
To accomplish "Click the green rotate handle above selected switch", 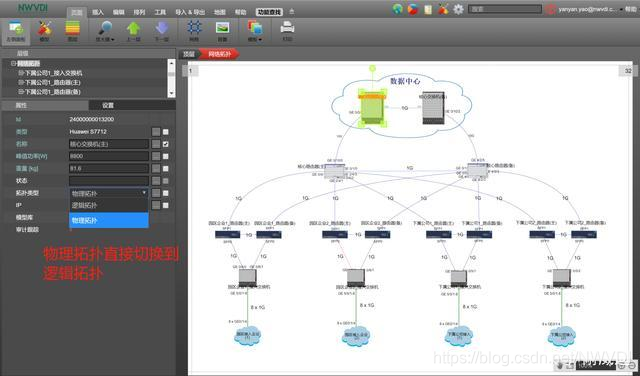I will pos(372,69).
